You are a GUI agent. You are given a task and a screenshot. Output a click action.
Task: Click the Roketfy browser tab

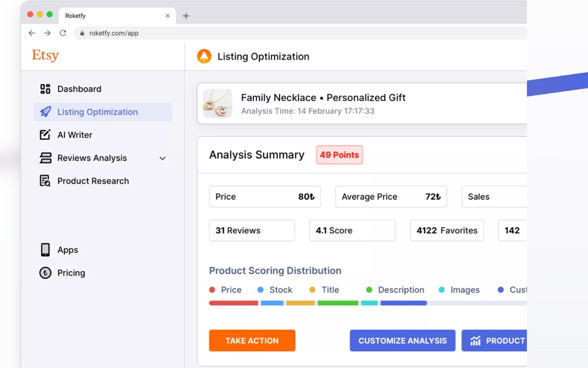pyautogui.click(x=117, y=16)
